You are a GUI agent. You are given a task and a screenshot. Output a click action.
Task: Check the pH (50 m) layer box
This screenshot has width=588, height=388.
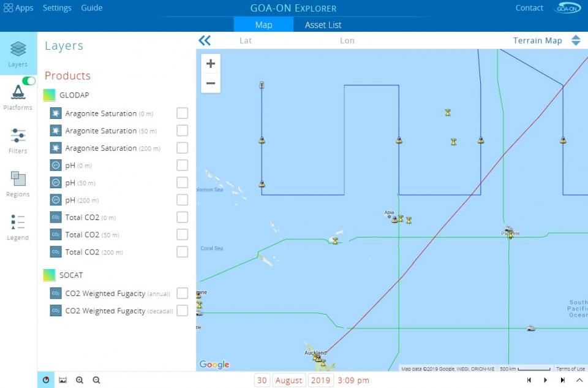[182, 183]
